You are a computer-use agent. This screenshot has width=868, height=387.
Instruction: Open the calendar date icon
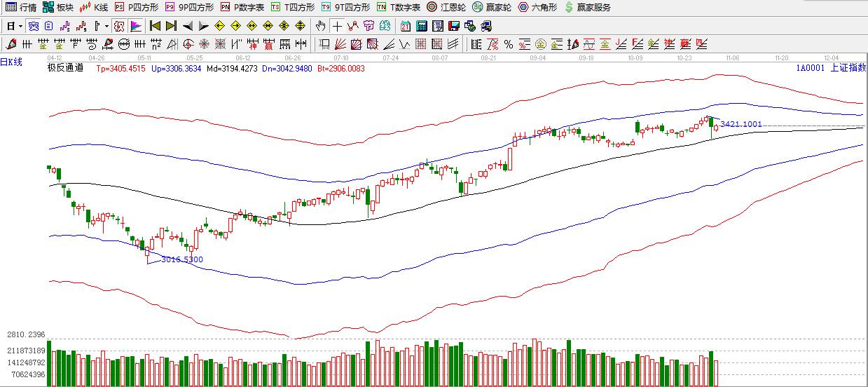(x=406, y=27)
